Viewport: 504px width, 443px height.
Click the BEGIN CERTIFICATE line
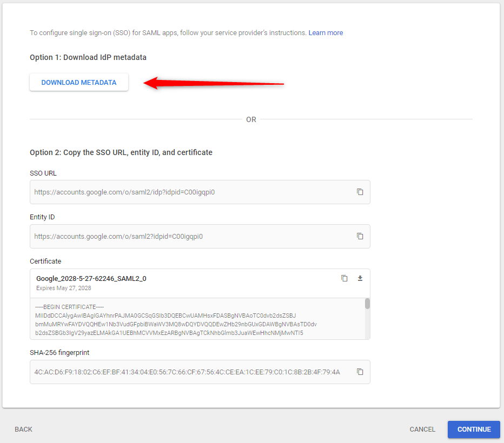[69, 307]
